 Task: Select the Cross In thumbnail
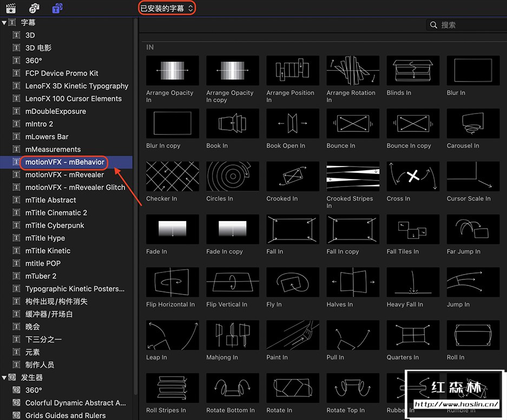413,176
